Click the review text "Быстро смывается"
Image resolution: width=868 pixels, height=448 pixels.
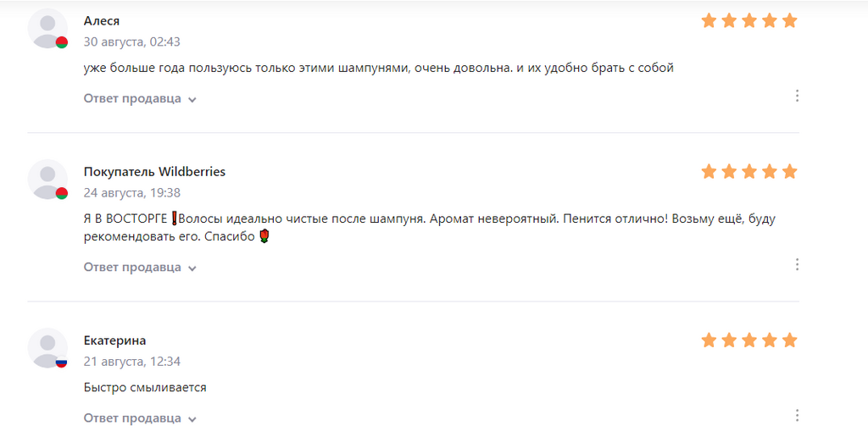pyautogui.click(x=145, y=388)
